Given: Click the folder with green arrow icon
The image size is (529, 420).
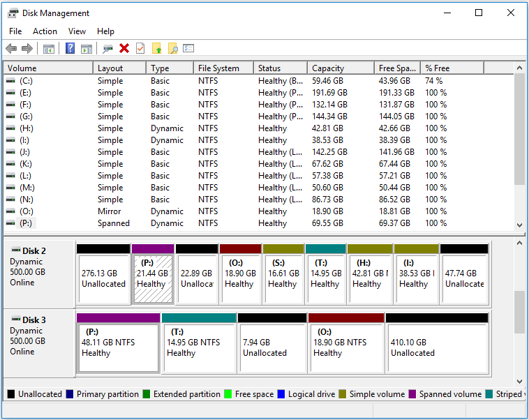Looking at the screenshot, I should point(156,49).
